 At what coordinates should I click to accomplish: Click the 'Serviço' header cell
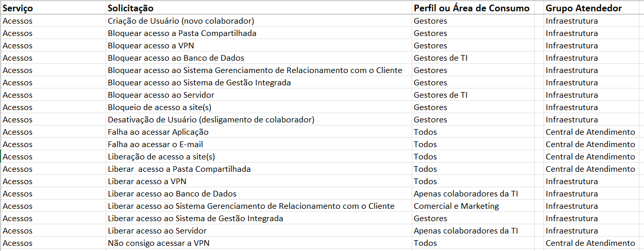pyautogui.click(x=18, y=8)
